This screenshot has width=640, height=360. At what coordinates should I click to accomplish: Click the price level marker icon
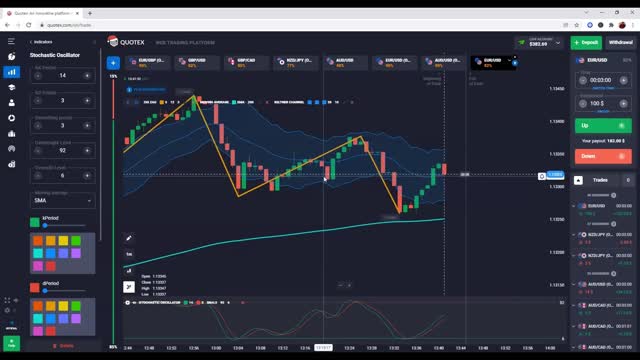coord(542,176)
